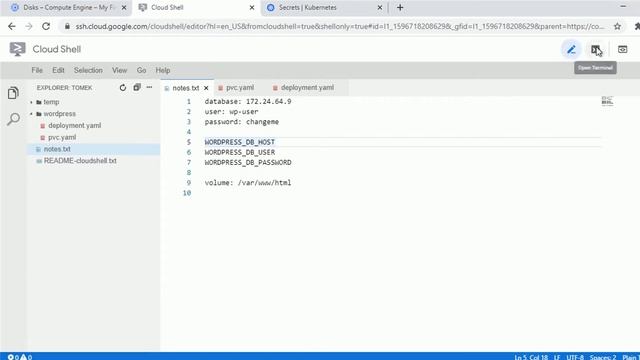
Task: Click the line 'database: 172.24.64.9'
Action: pos(248,102)
